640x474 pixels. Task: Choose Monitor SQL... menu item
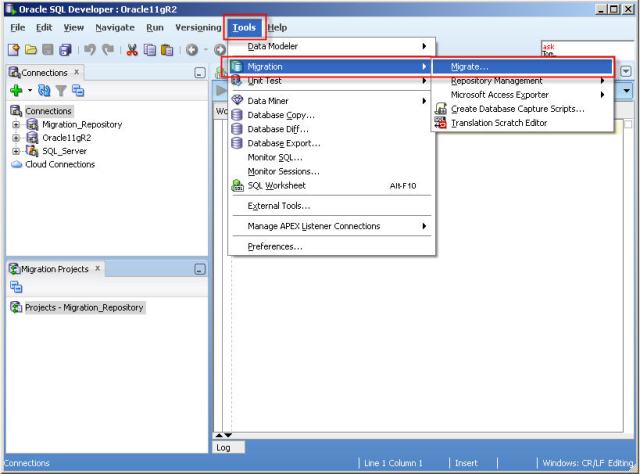(x=331, y=157)
